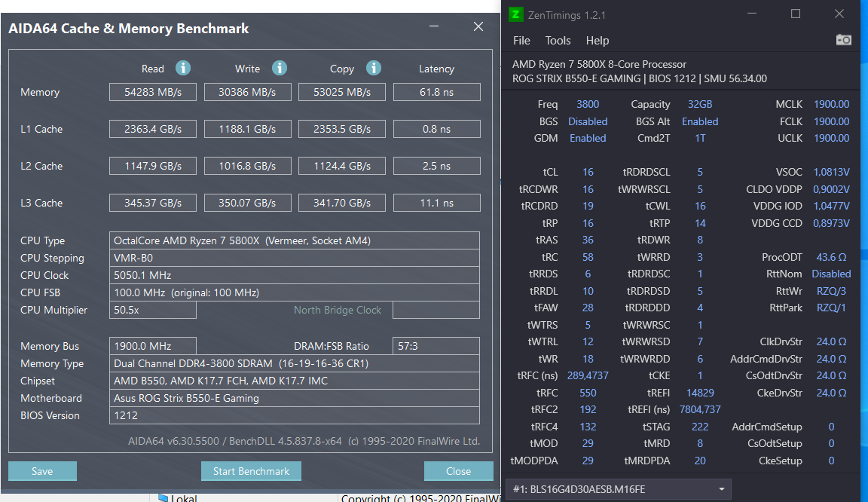
Task: Minimize the AIDA64 benchmark window
Action: (434, 26)
